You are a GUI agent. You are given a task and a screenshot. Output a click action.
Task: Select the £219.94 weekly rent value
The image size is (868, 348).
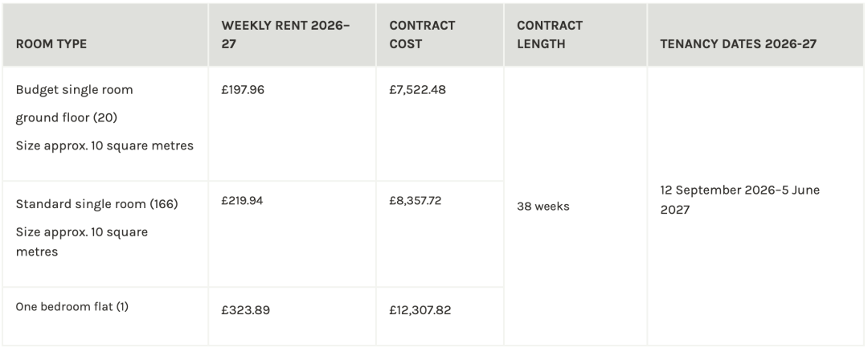243,201
